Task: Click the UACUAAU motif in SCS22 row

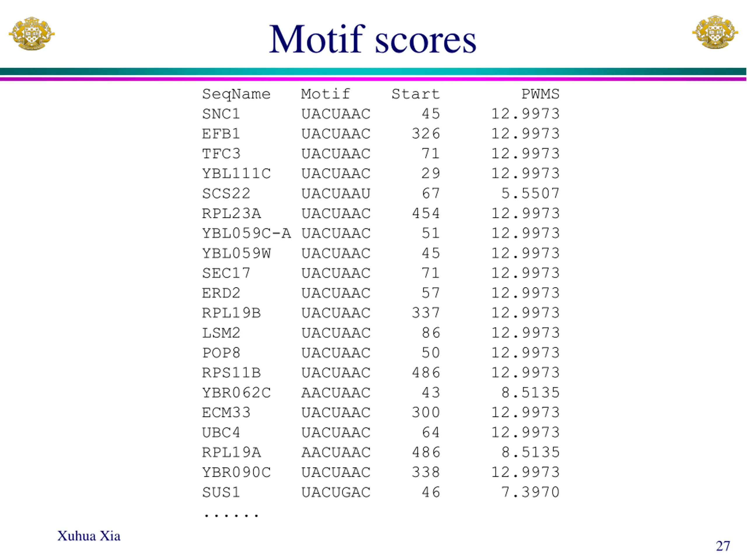Action: coord(336,193)
